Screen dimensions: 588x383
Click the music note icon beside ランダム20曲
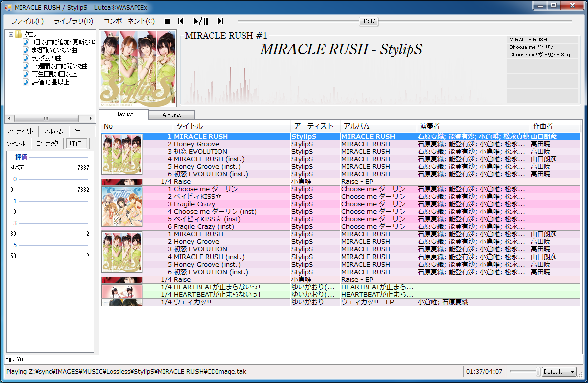point(26,58)
